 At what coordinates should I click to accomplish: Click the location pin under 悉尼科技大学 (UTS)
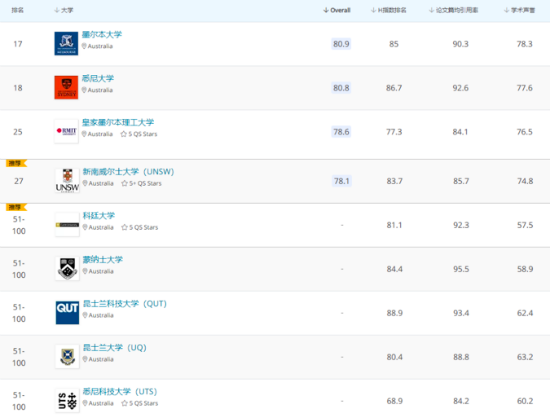coord(85,403)
